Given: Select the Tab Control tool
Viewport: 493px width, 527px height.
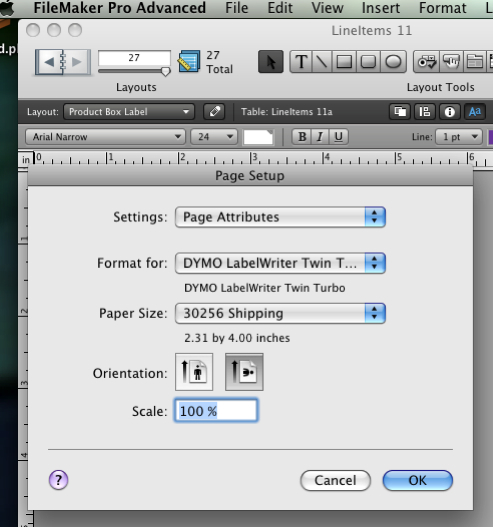Looking at the screenshot, I should [475, 62].
